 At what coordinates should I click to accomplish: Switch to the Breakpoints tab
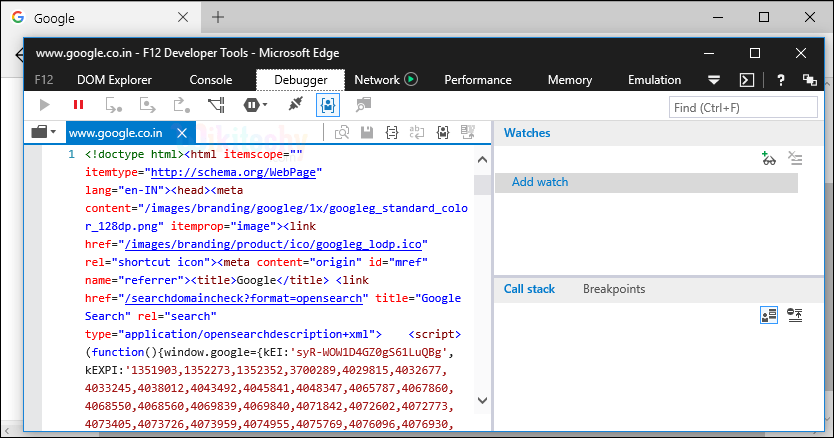click(614, 289)
